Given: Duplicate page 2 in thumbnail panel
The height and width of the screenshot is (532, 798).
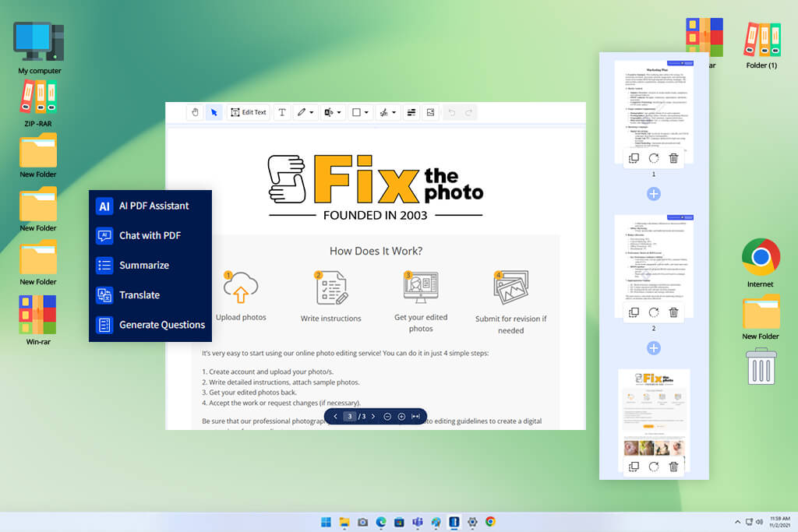Looking at the screenshot, I should click(634, 312).
